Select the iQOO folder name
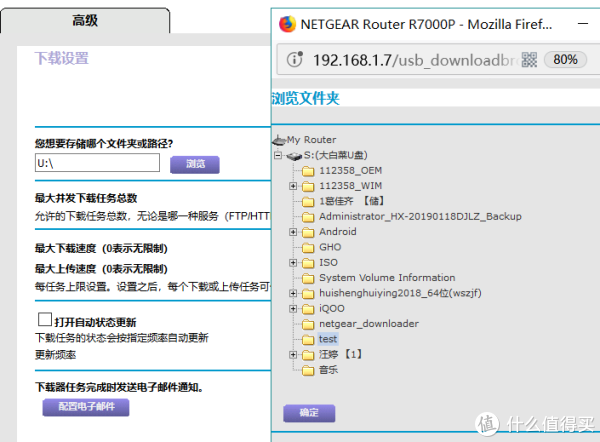Screen dimensions: 600x442 click(x=332, y=308)
